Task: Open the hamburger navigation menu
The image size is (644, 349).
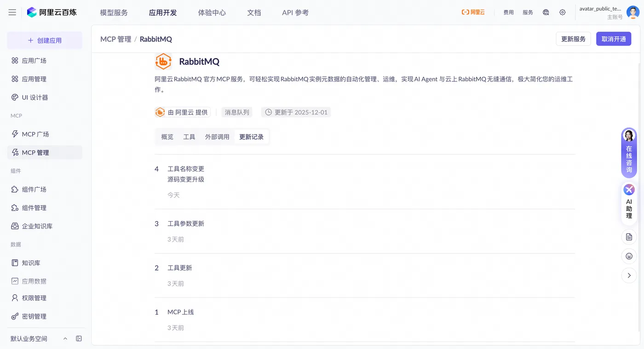Action: tap(12, 12)
